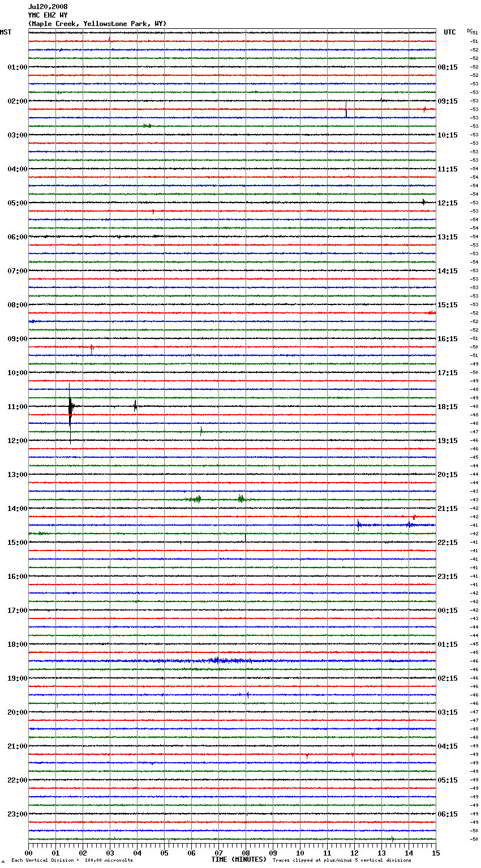481x868 pixels.
Task: Select the 07:00 MST hour label
Action: coord(17,271)
